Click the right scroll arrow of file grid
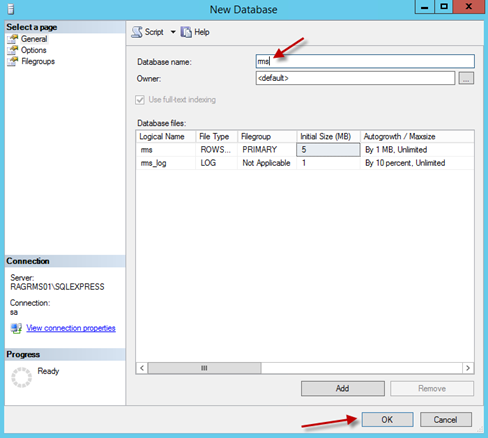Screen dimensions: 488x438 click(468, 368)
